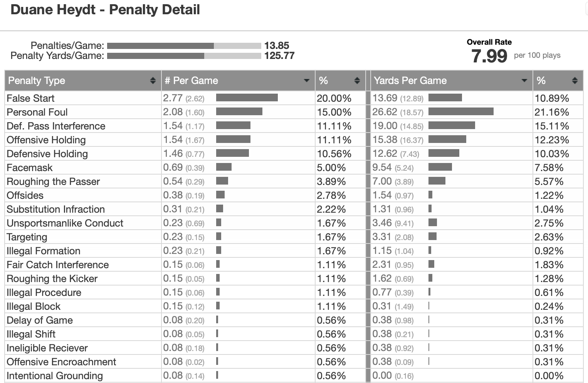Click the False Start per-game bar
588x383 pixels.
(247, 97)
